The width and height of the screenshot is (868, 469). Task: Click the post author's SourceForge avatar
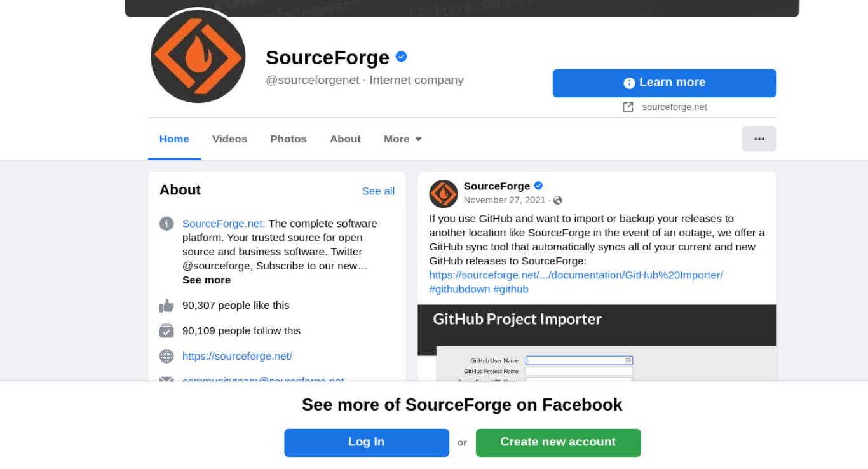(x=444, y=194)
